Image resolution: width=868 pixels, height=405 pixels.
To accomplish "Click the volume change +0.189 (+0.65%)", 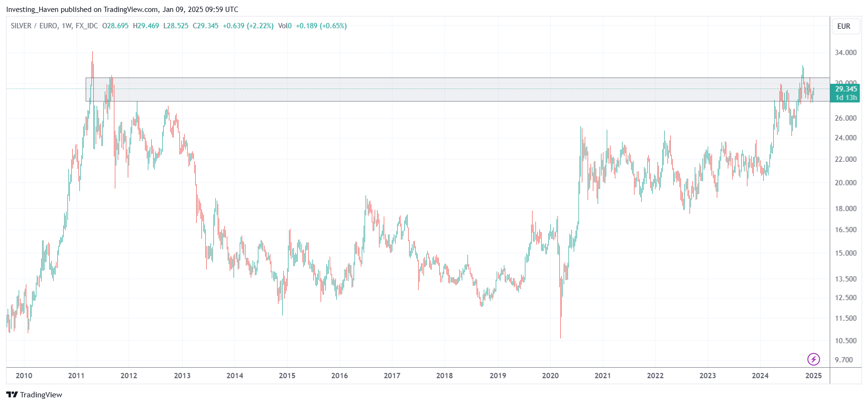I will 321,26.
